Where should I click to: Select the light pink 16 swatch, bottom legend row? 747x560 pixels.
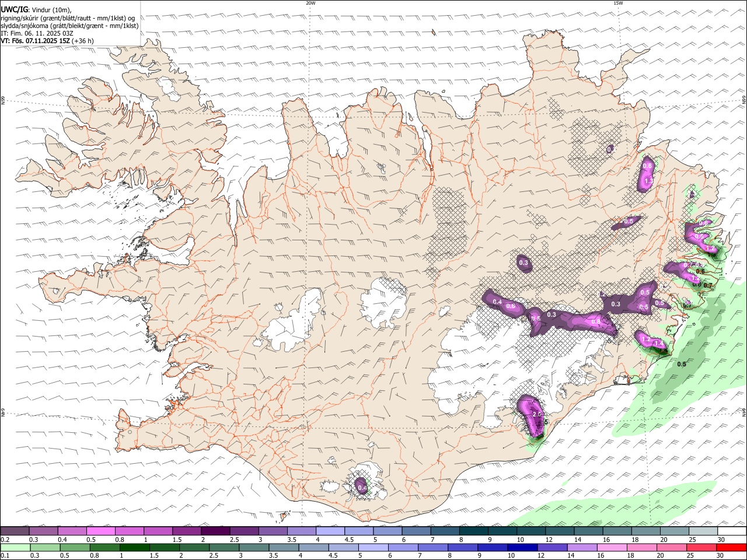(612, 548)
